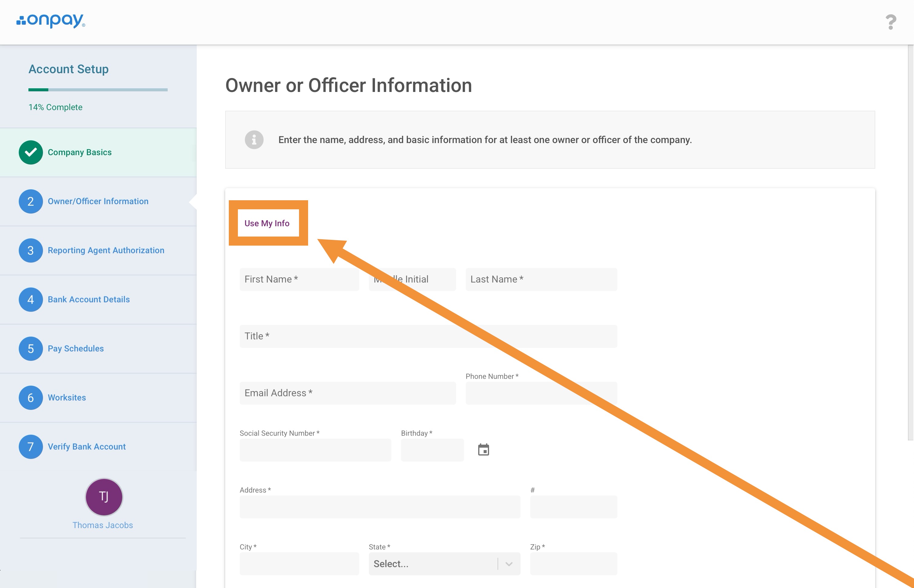Open the help question mark icon

[x=890, y=22]
